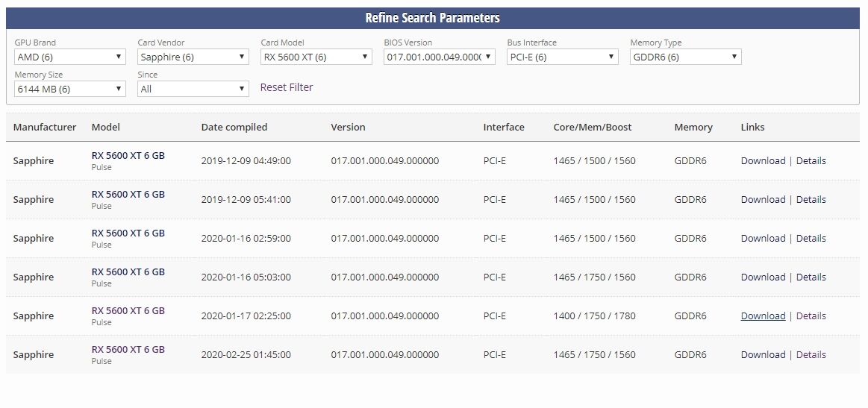The width and height of the screenshot is (868, 408).
Task: View Details for the 2020-02-25 01:45:00 entry
Action: [811, 354]
